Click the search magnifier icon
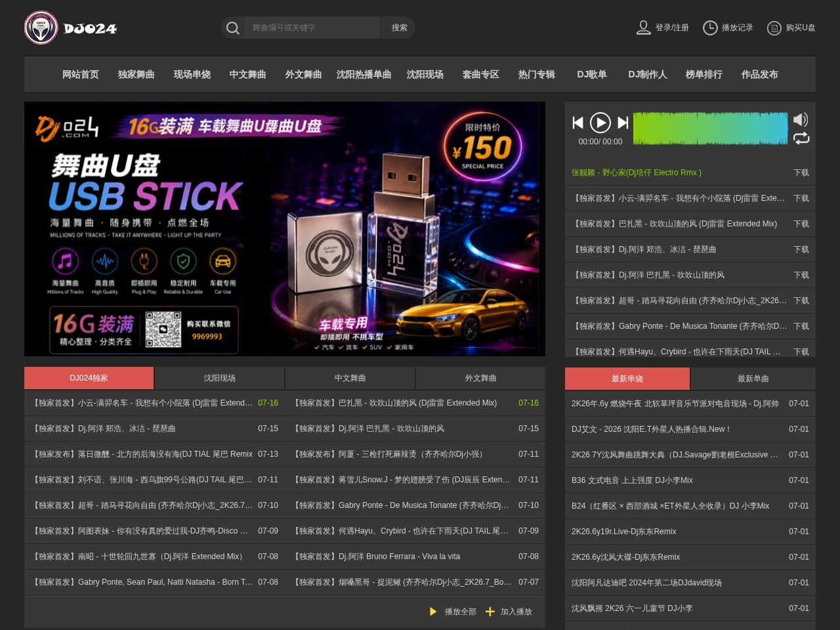The width and height of the screenshot is (840, 630). pyautogui.click(x=232, y=28)
